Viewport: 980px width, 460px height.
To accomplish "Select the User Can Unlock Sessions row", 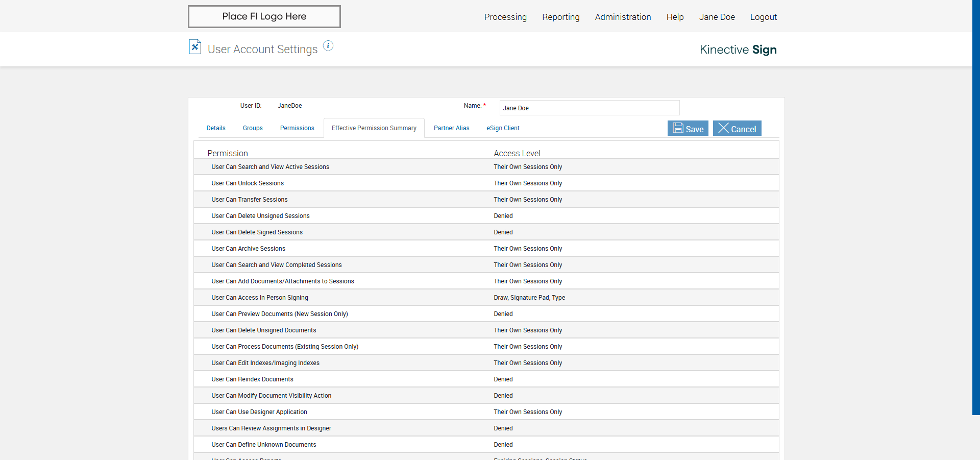I will coord(248,183).
